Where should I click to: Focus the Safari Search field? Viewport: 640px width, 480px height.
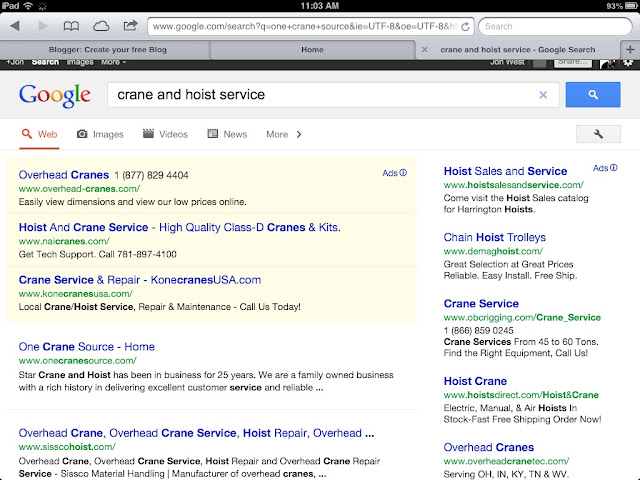click(x=555, y=27)
